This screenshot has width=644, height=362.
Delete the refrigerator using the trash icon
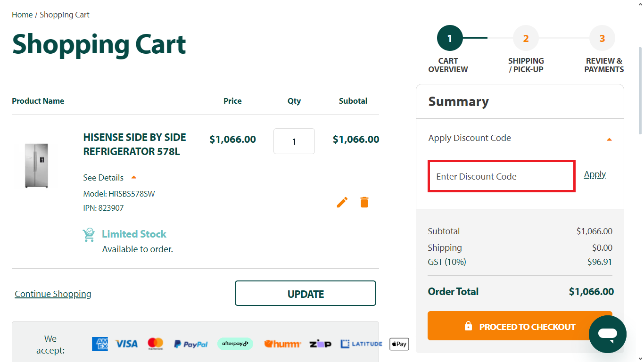click(364, 202)
